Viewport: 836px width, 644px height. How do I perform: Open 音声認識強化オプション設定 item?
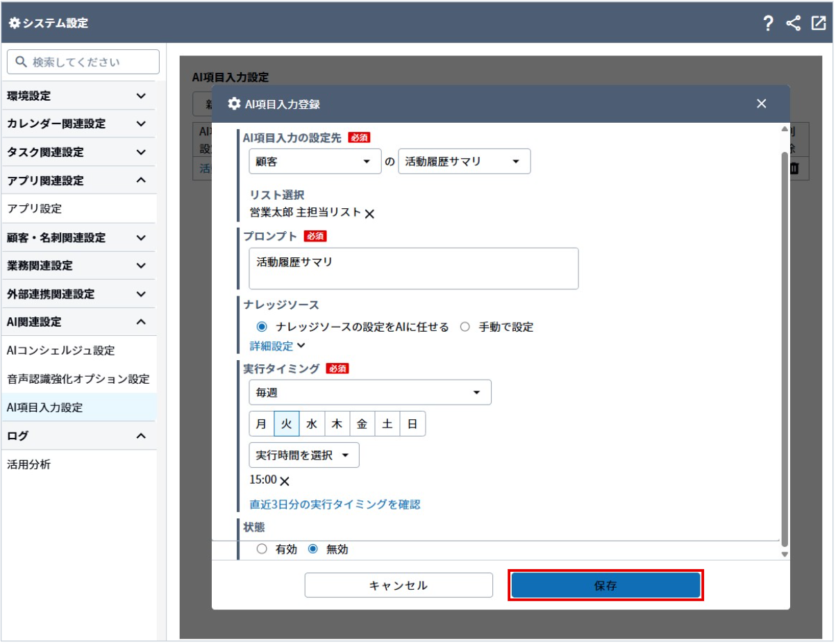[78, 379]
